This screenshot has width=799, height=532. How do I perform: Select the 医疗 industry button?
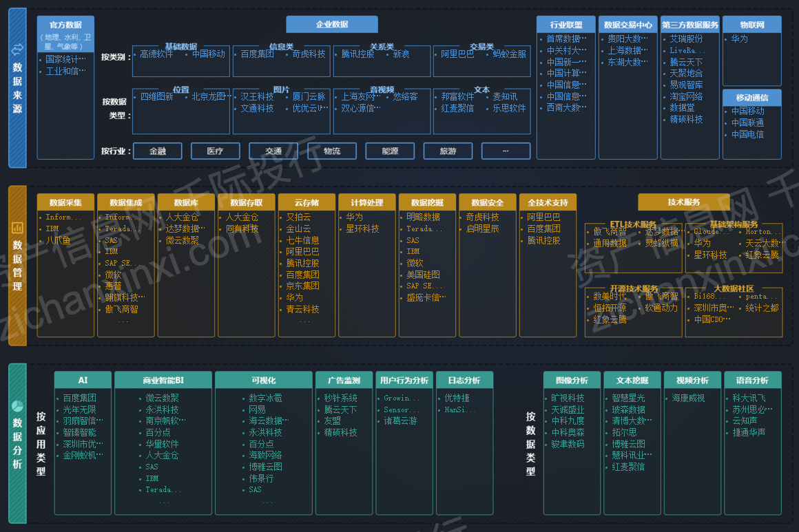[215, 151]
